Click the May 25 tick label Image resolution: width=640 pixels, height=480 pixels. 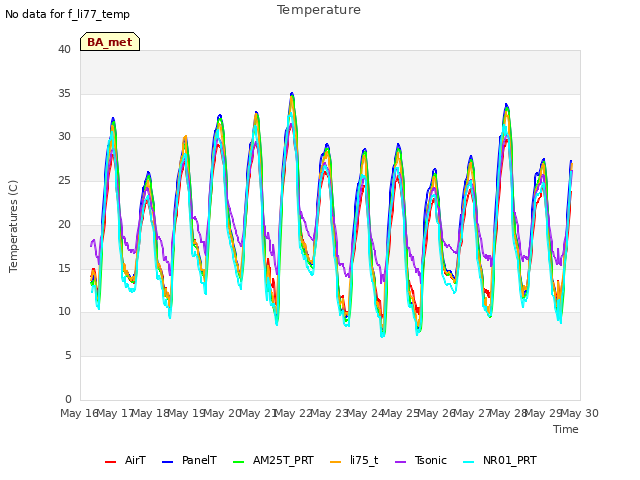pos(401,413)
